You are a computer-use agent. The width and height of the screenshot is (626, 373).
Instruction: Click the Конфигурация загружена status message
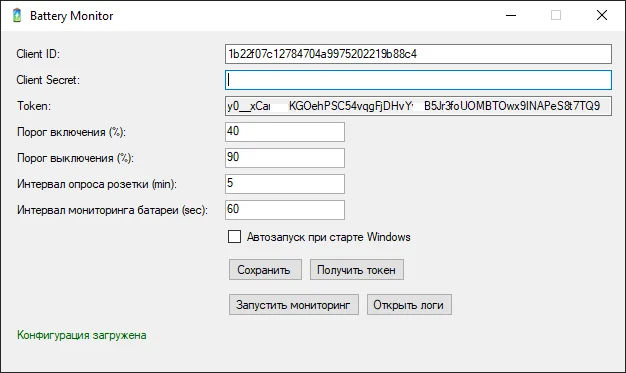coord(81,335)
